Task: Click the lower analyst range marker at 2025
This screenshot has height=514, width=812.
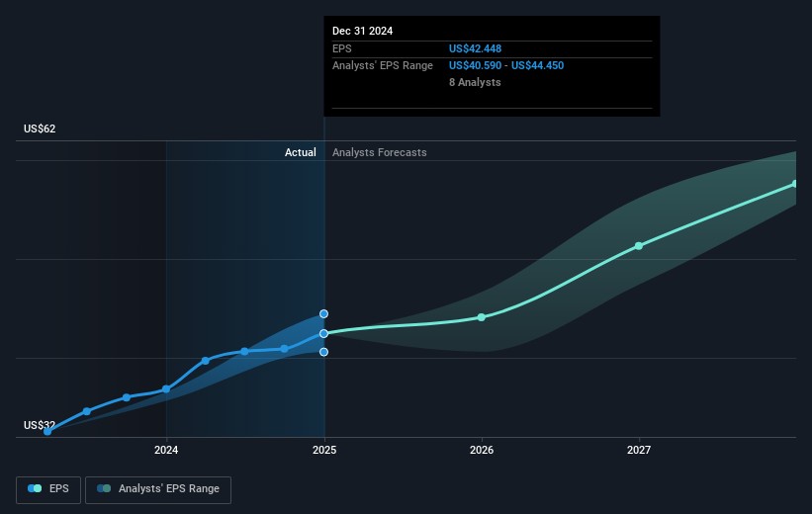Action: tap(323, 352)
